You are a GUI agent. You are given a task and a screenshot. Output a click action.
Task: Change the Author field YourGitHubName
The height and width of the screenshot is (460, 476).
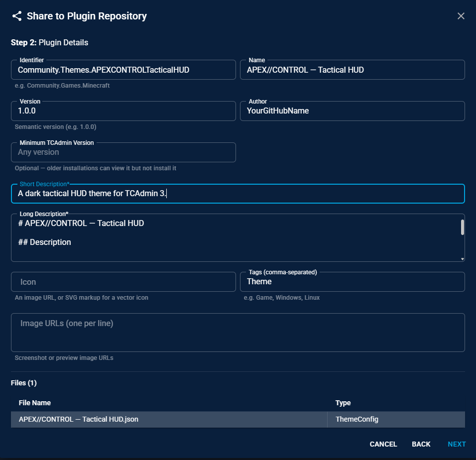pyautogui.click(x=352, y=111)
